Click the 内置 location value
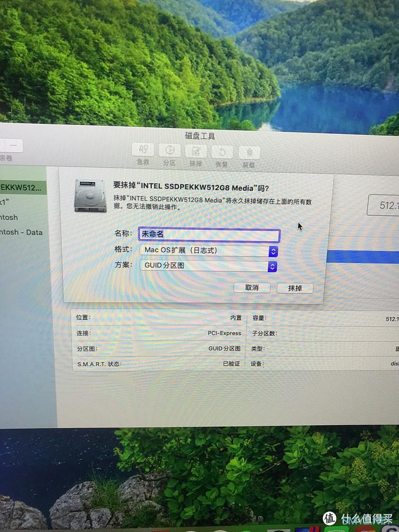Viewport: 399px width, 532px height. click(236, 318)
